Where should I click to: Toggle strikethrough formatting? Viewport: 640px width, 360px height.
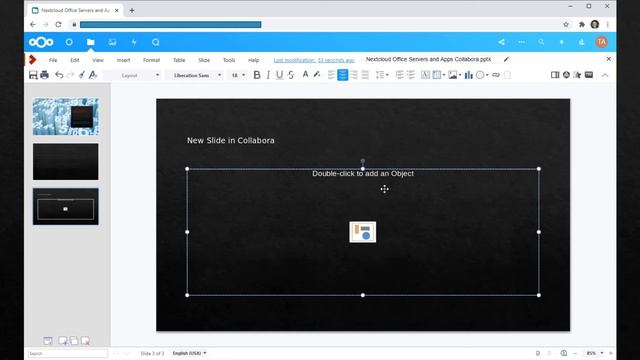pos(291,75)
